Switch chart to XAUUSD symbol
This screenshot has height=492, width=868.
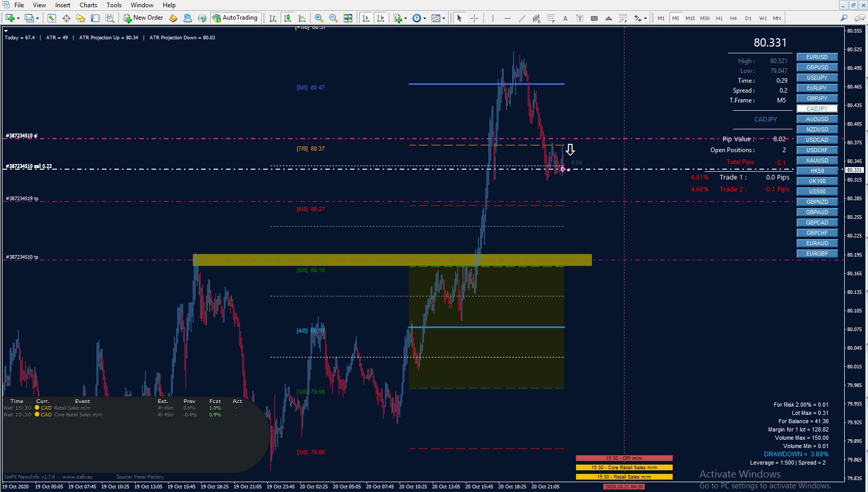[817, 160]
